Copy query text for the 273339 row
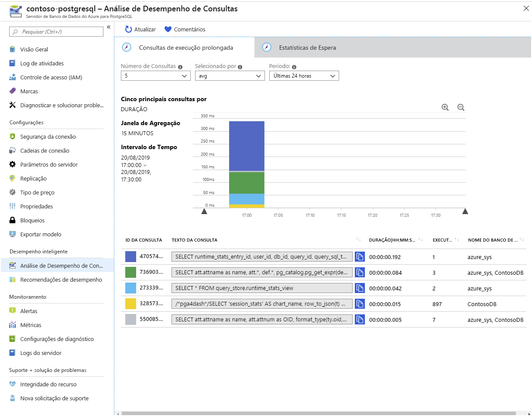 pos(360,288)
